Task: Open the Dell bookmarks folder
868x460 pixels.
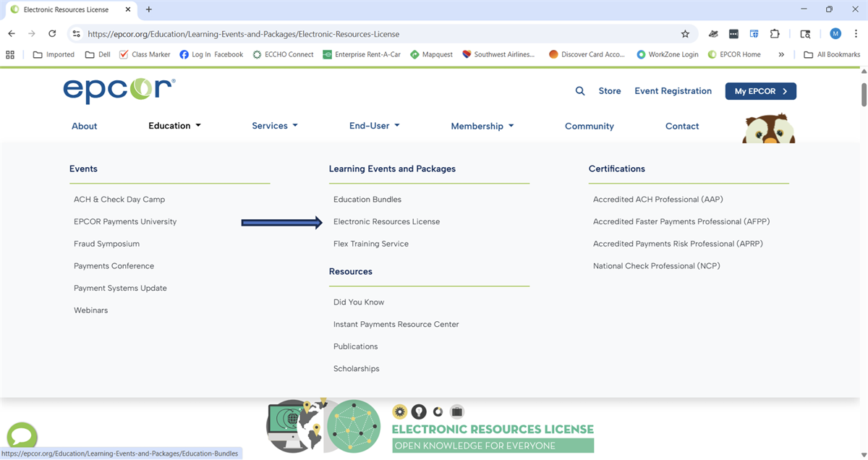Action: (98, 54)
